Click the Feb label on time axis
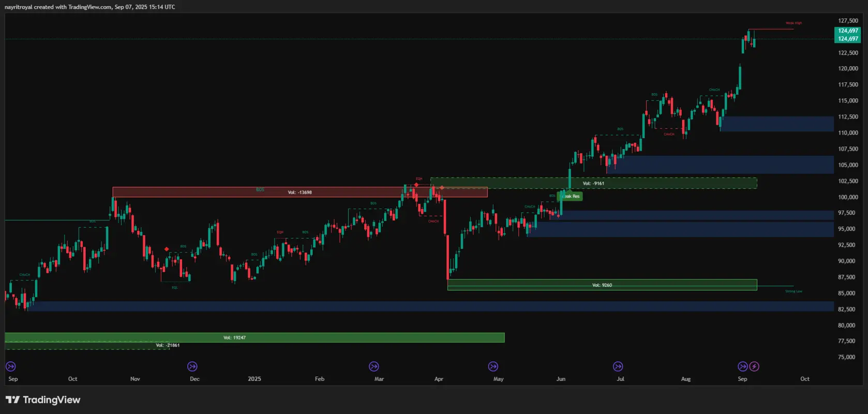 point(320,379)
